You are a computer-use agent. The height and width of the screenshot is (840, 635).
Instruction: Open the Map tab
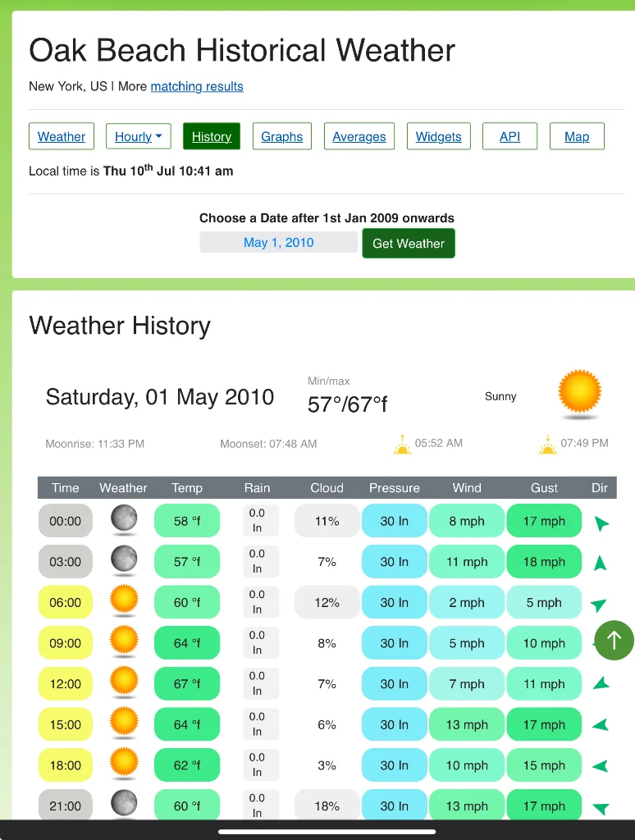(x=577, y=137)
